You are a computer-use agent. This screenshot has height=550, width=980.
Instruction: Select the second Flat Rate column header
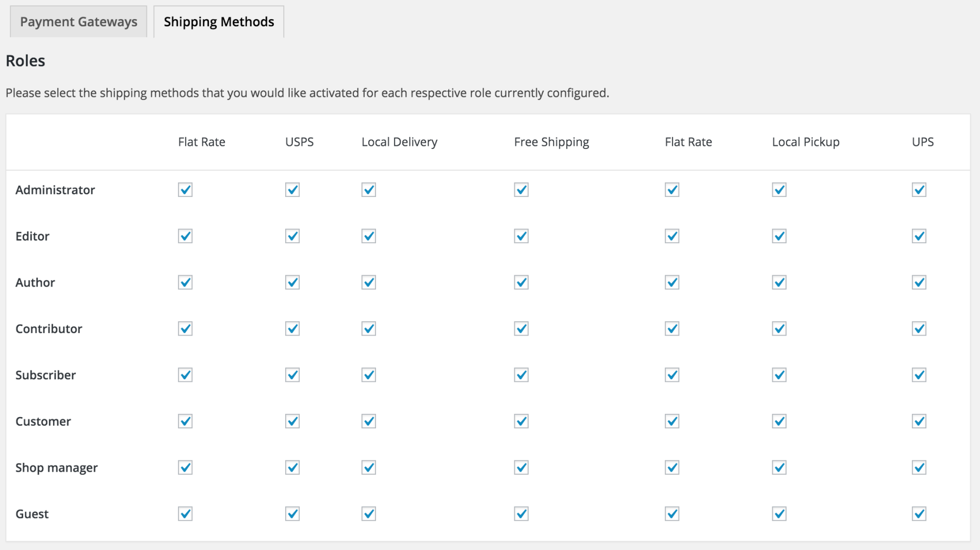pos(688,142)
